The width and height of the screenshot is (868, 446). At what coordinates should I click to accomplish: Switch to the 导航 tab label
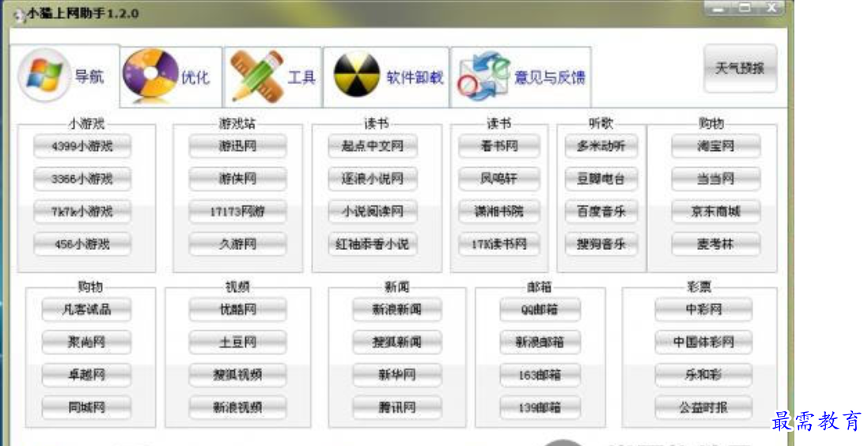(89, 77)
